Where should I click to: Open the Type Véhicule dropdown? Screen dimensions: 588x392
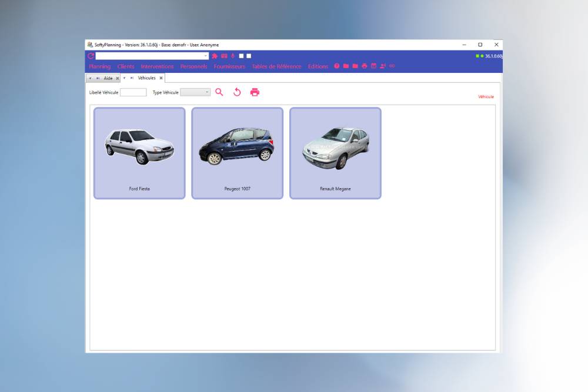click(x=195, y=92)
